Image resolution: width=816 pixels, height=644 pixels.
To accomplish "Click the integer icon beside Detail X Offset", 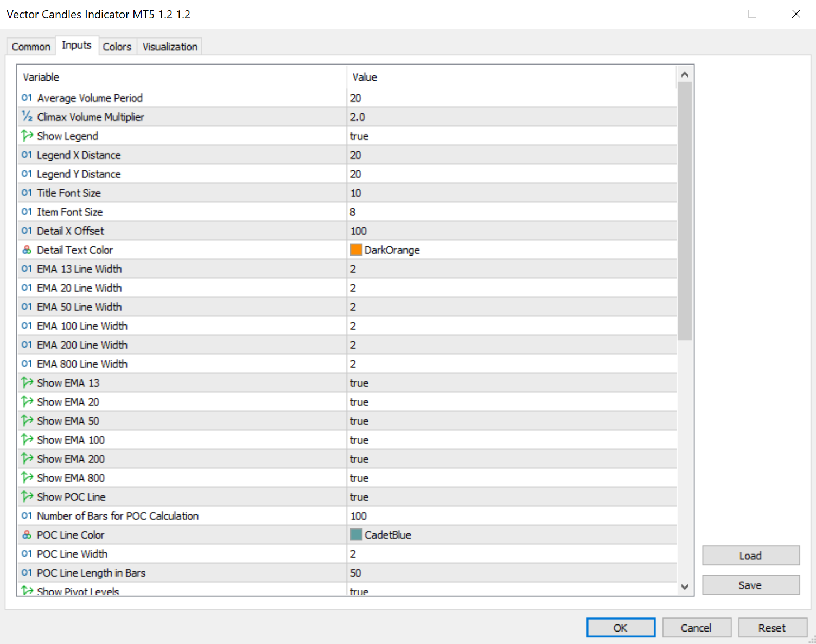I will [x=27, y=231].
